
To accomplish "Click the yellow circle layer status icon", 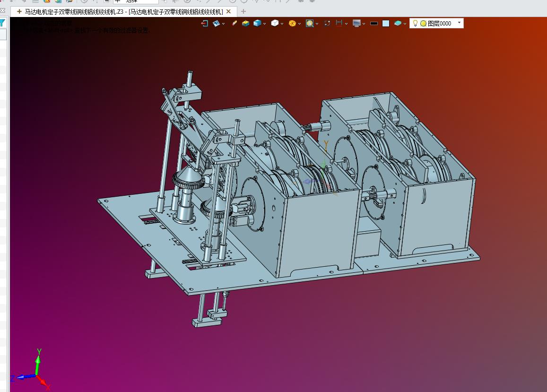I will click(423, 23).
